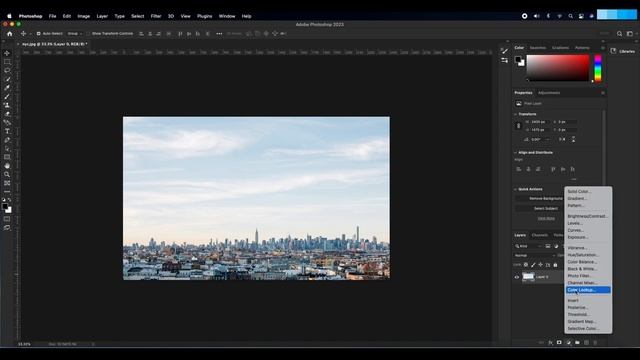640x360 pixels.
Task: Switch to the Adjustments tab
Action: pos(549,93)
